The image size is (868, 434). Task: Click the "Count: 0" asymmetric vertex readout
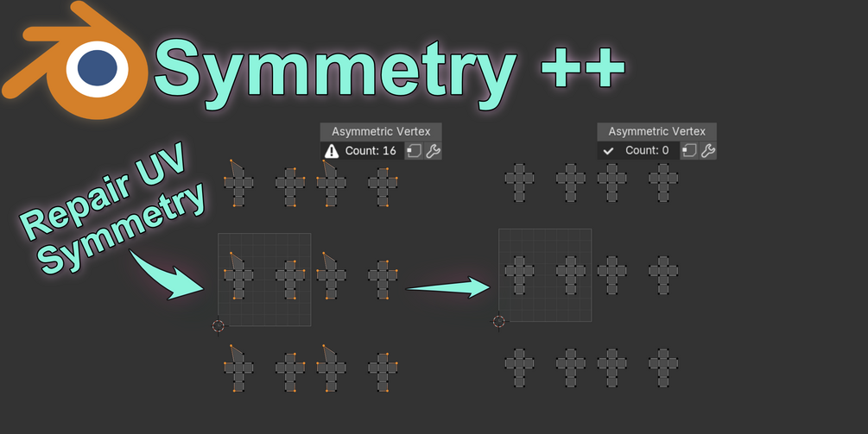click(x=647, y=150)
